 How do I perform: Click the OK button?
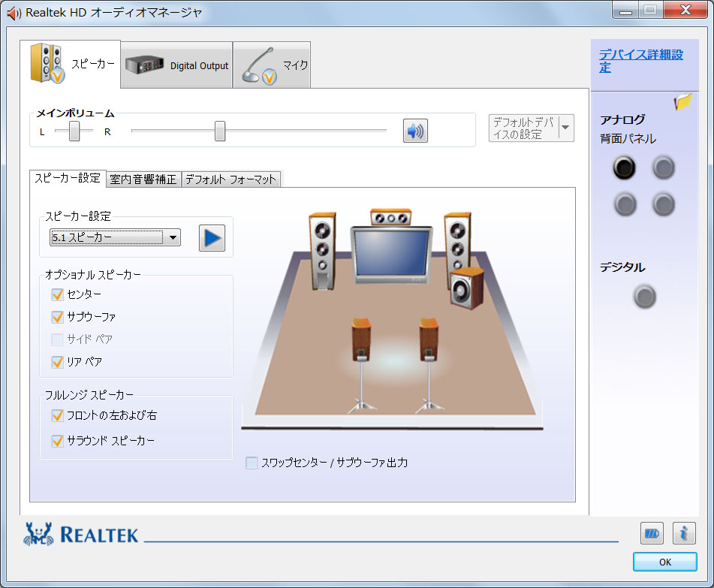point(664,562)
